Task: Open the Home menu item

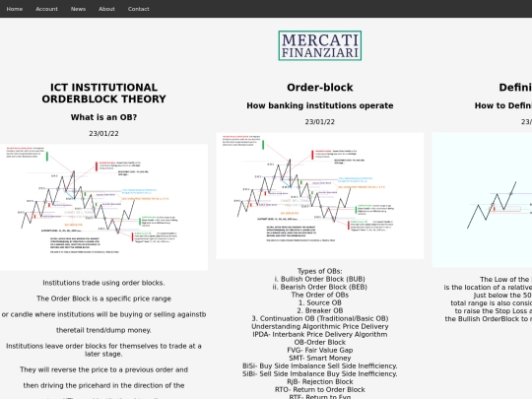Action: pos(14,9)
